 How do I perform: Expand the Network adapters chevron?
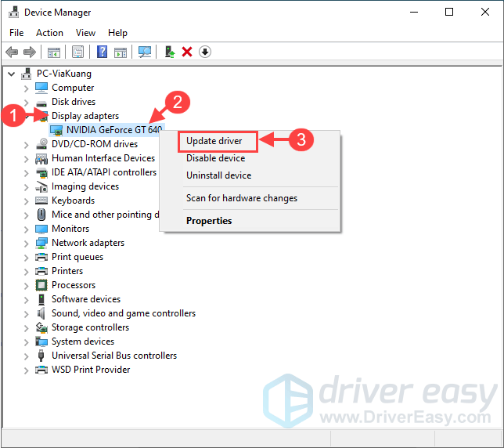(27, 244)
